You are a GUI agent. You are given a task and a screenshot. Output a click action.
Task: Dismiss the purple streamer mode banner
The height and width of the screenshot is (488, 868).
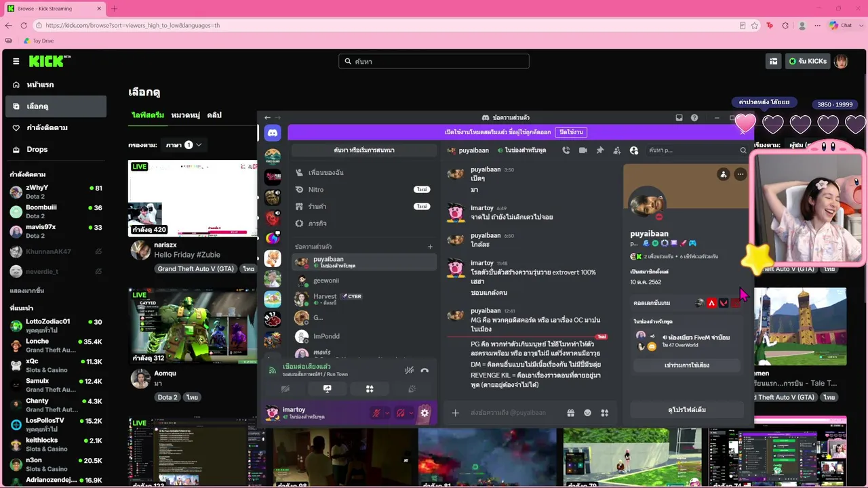point(743,132)
